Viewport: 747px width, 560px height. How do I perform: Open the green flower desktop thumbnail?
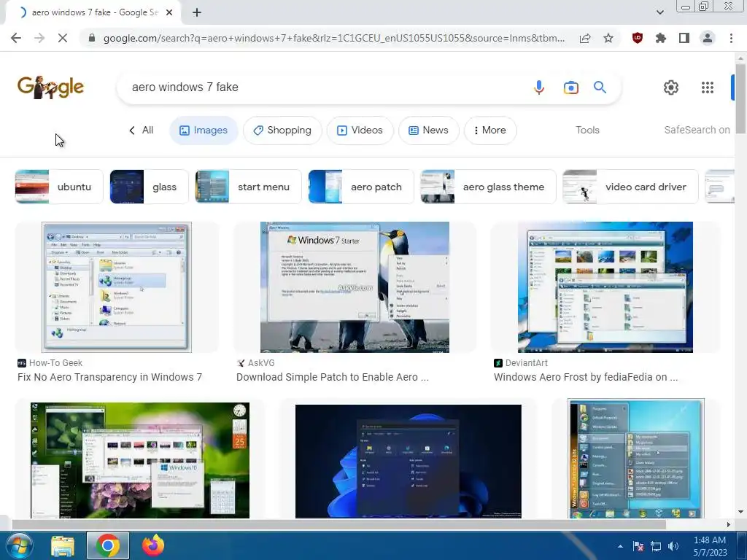click(140, 460)
